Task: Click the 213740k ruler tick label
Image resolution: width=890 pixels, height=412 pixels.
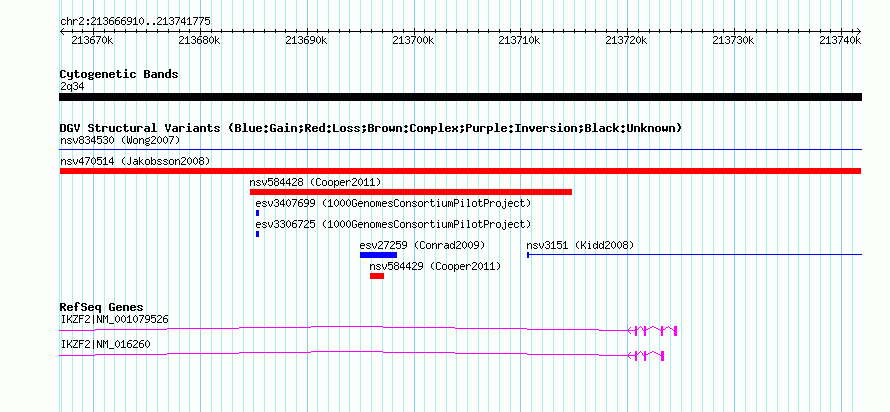Action: pos(841,40)
